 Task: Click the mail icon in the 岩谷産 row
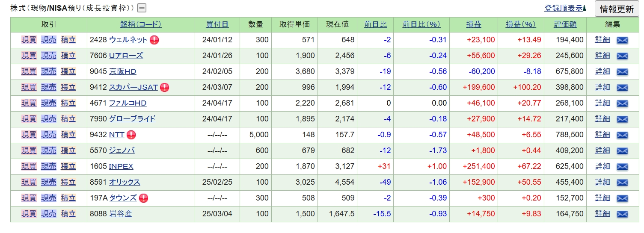tap(622, 214)
